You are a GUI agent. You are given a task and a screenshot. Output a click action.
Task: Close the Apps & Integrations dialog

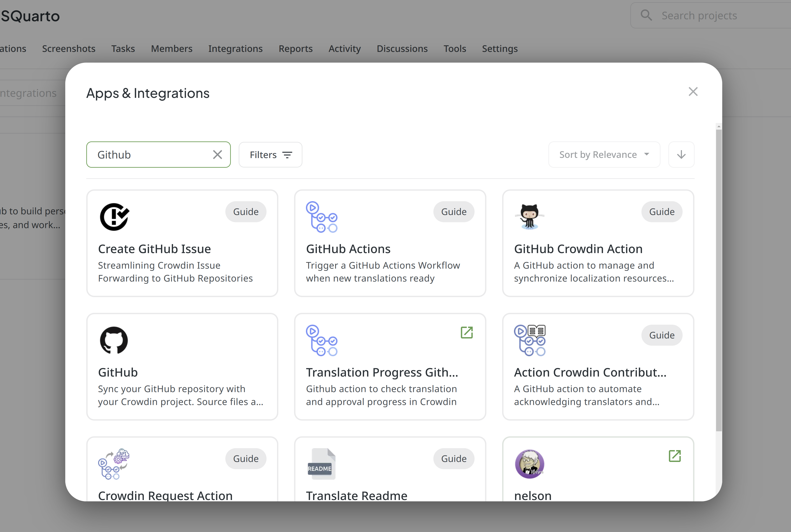693,92
